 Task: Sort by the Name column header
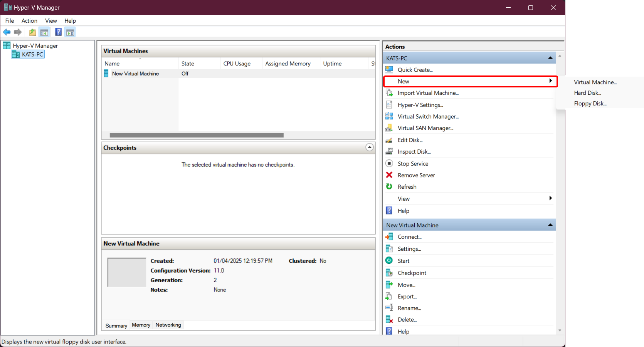click(140, 64)
